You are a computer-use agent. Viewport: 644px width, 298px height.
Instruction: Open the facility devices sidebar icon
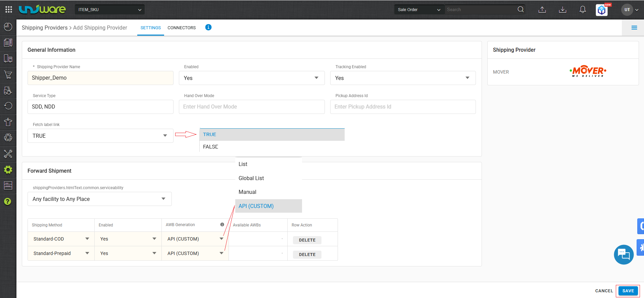pos(8,58)
